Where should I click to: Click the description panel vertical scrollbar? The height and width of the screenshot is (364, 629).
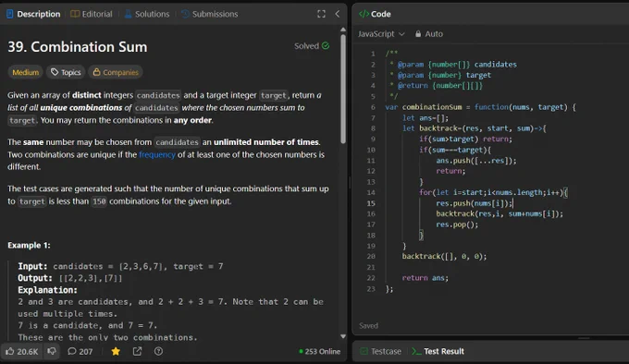[x=343, y=88]
